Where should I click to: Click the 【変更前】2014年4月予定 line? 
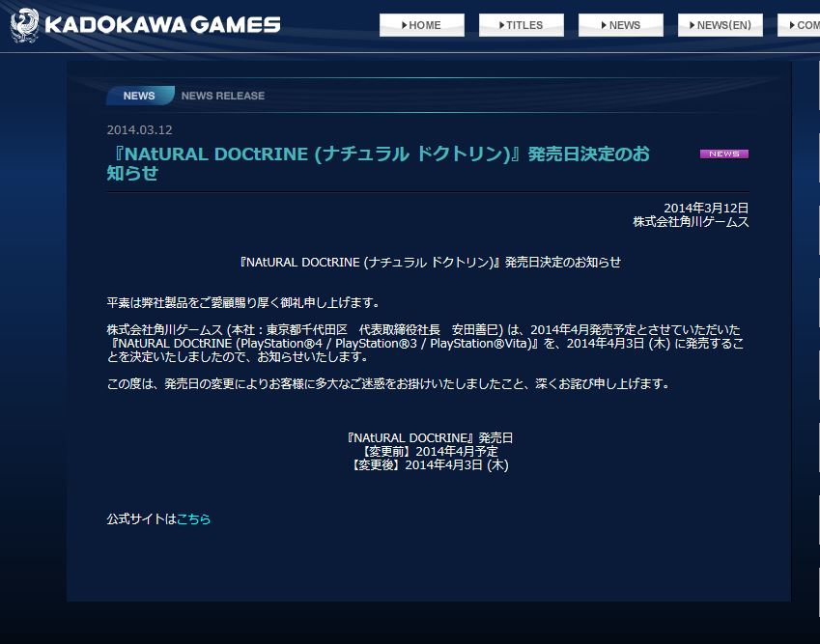click(430, 451)
